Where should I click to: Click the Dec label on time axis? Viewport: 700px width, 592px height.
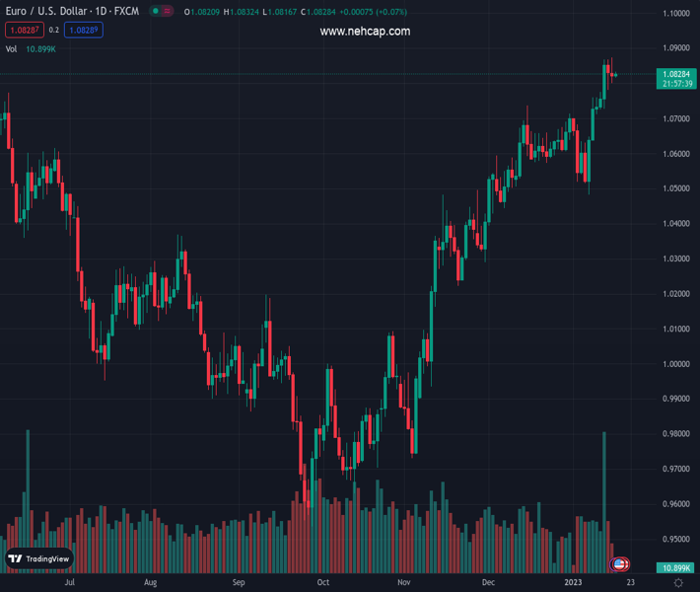click(488, 583)
